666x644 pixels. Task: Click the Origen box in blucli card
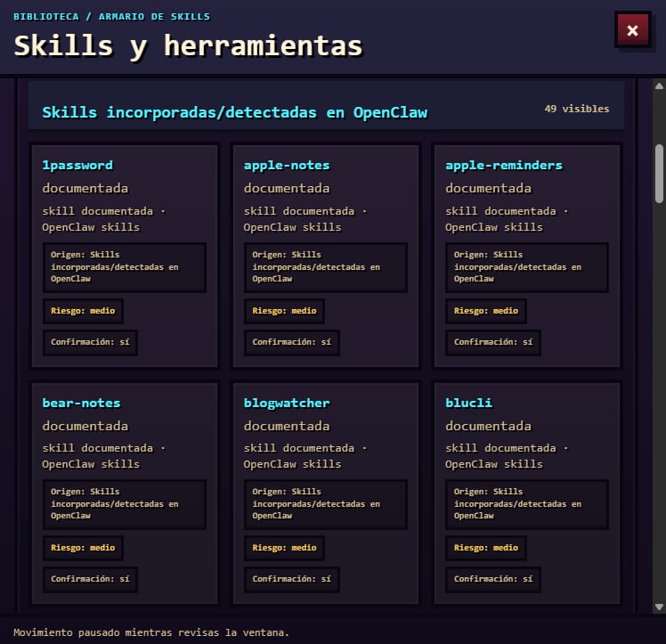pyautogui.click(x=527, y=504)
